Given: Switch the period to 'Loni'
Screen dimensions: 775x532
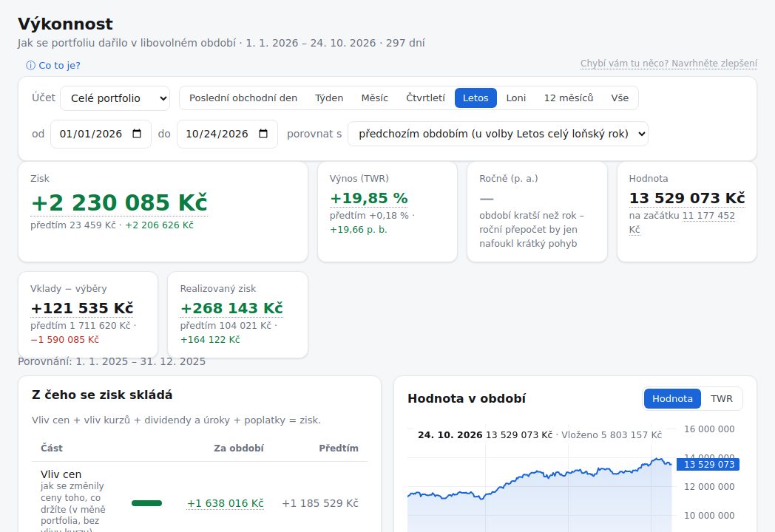Looking at the screenshot, I should click(516, 98).
